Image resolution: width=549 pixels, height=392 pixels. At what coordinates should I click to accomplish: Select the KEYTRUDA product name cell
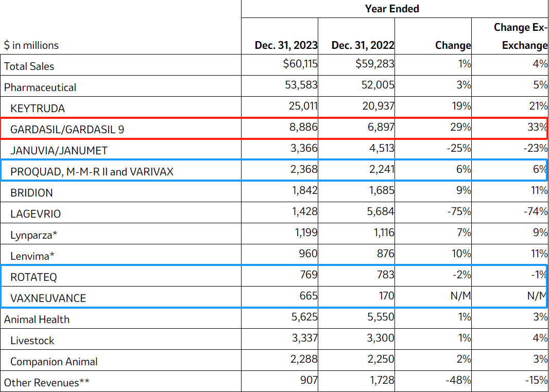[38, 109]
